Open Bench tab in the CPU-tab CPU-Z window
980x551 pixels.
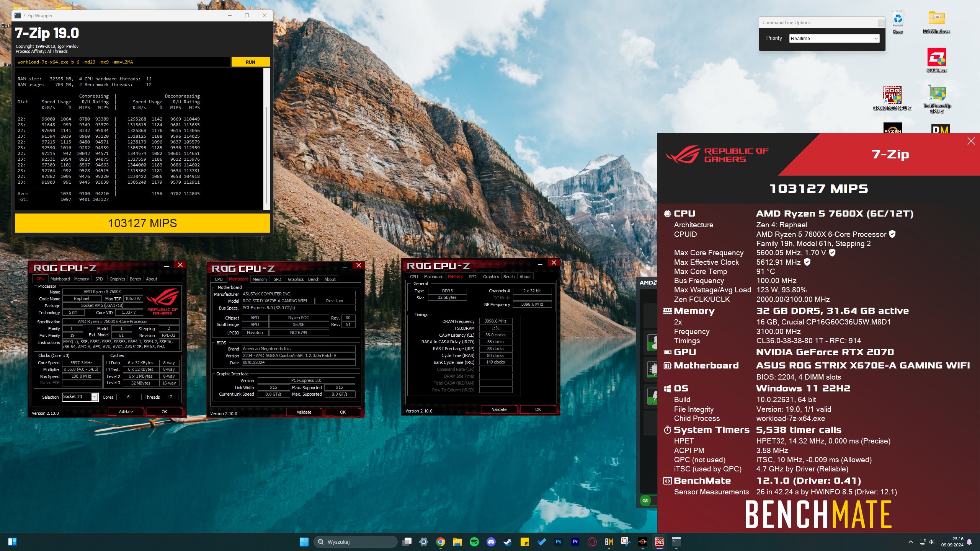tap(135, 279)
